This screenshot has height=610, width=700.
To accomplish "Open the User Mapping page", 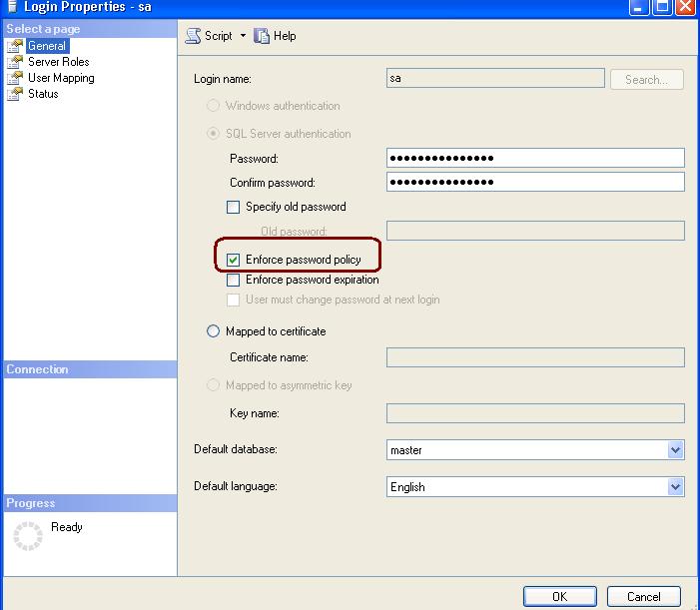I will click(61, 78).
